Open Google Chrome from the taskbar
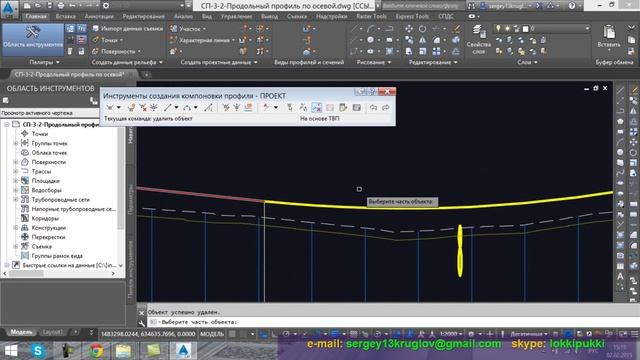Screen dimensions: 640x360 click(x=96, y=351)
